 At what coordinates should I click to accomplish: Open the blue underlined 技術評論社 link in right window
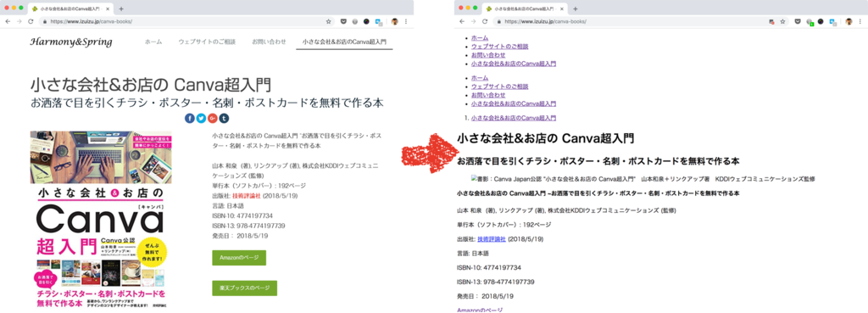492,238
